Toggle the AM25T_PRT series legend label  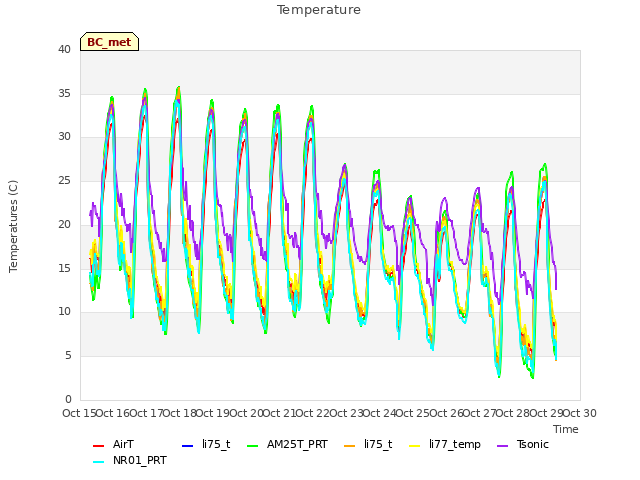pos(297,444)
